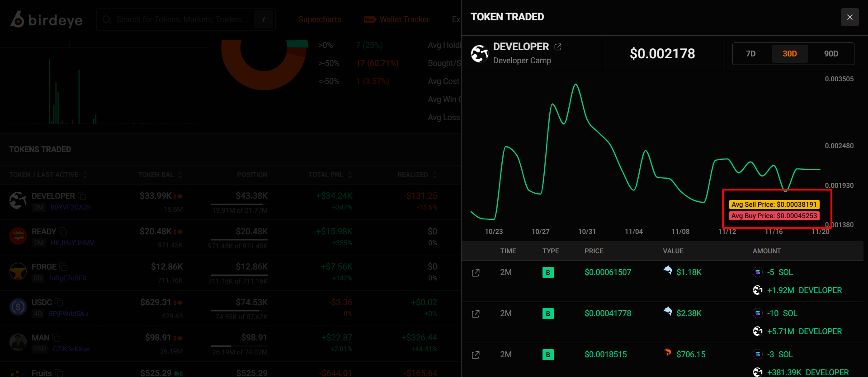868x377 pixels.
Task: Switch chart range to 7D
Action: [750, 54]
